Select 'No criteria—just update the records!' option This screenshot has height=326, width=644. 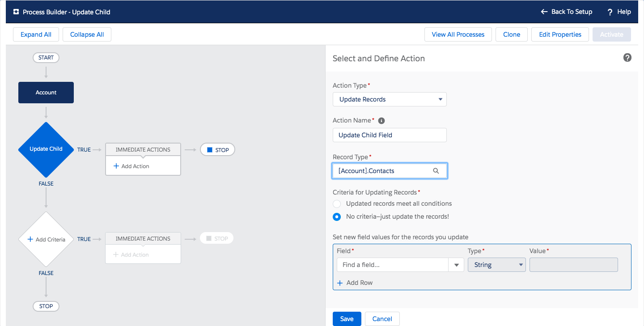[337, 217]
